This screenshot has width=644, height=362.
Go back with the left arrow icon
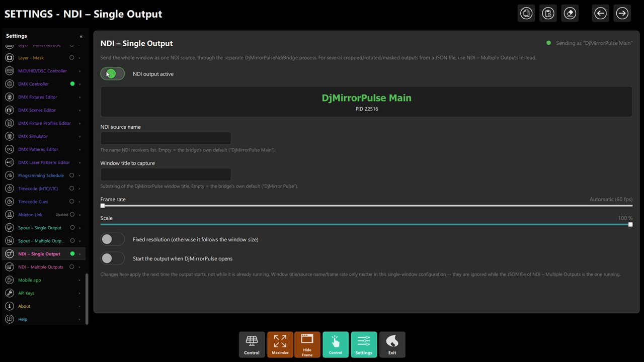point(600,14)
